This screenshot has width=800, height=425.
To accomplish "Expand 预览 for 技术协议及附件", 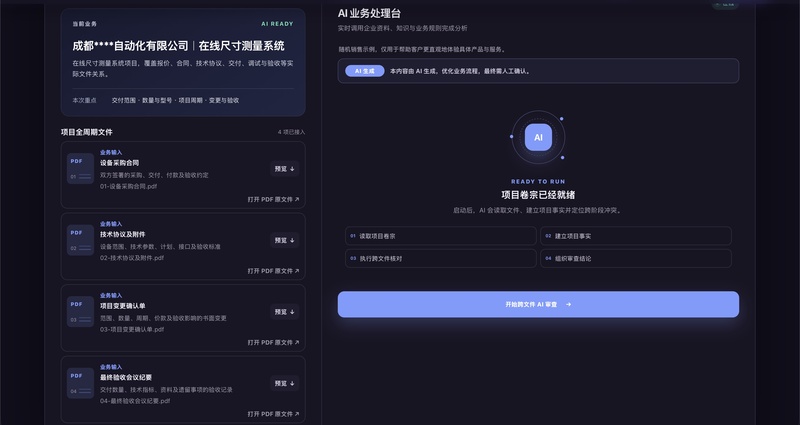I will point(285,240).
